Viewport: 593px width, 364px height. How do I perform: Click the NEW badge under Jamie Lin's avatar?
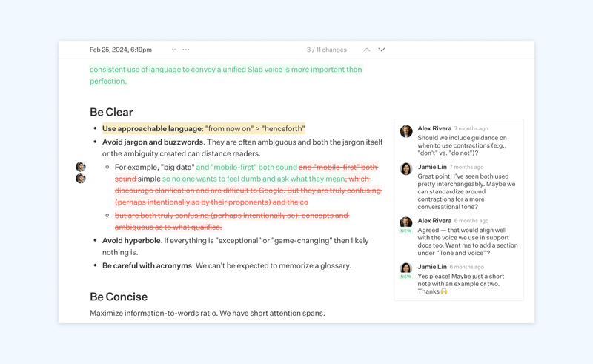pos(406,277)
